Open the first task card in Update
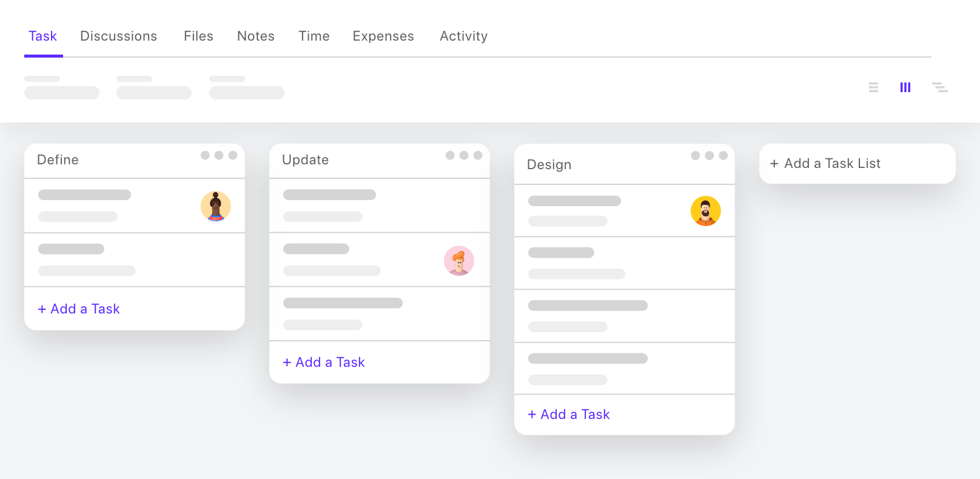 (x=380, y=206)
